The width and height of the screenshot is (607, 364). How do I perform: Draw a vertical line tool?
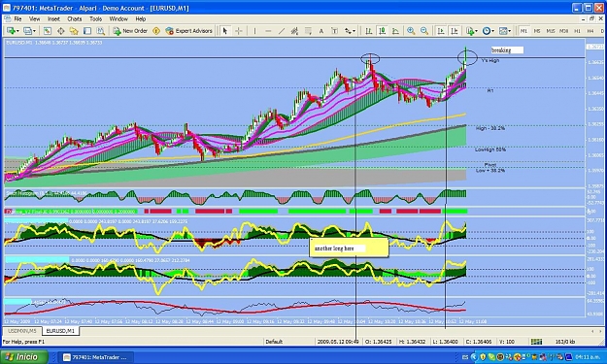tap(254, 31)
